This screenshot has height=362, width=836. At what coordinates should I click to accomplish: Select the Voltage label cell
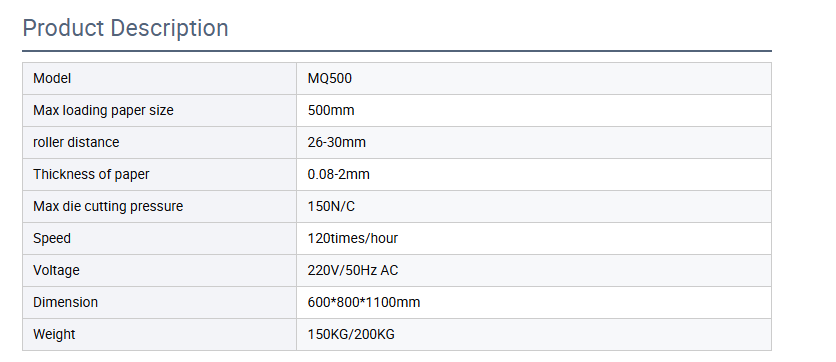159,271
